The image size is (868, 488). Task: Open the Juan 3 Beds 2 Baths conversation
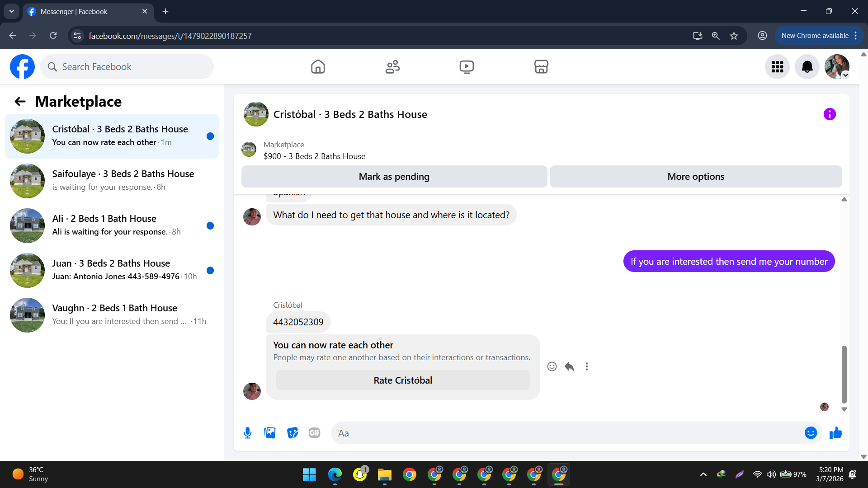(112, 270)
